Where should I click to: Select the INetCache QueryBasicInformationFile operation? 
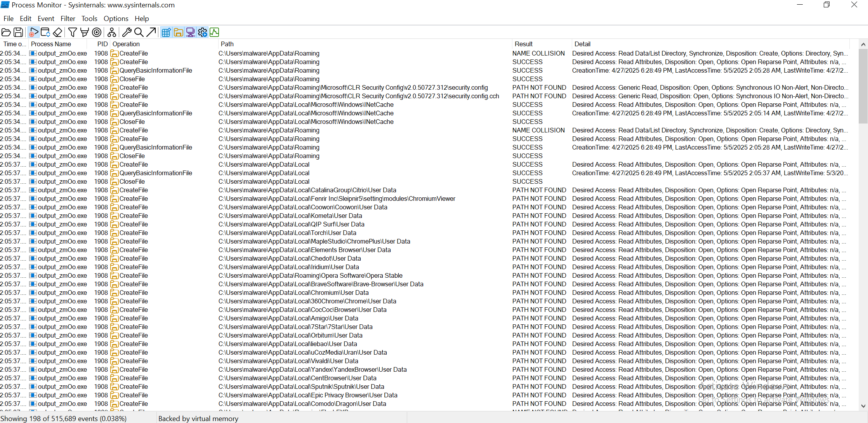click(x=156, y=113)
